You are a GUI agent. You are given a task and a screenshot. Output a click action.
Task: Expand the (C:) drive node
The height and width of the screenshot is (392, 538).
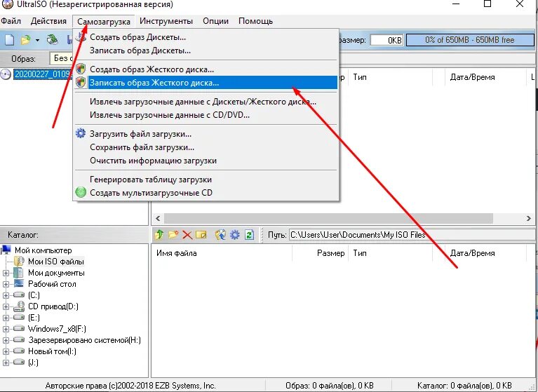[x=6, y=295]
